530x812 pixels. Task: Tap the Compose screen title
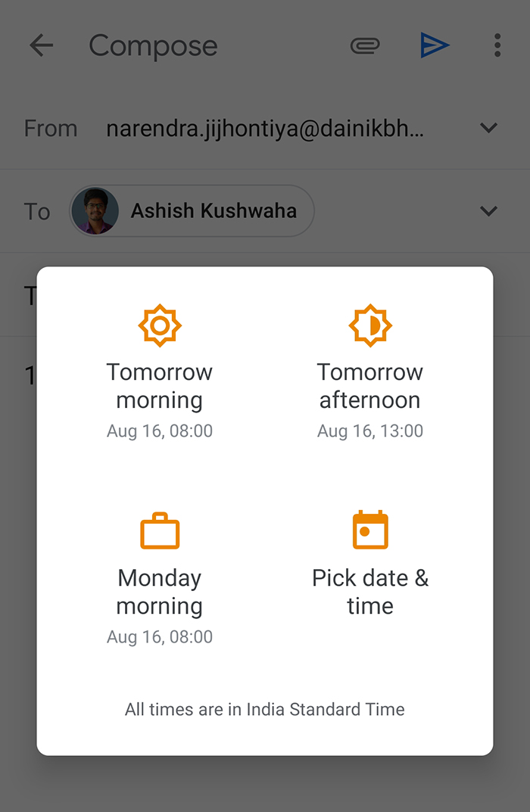tap(153, 46)
